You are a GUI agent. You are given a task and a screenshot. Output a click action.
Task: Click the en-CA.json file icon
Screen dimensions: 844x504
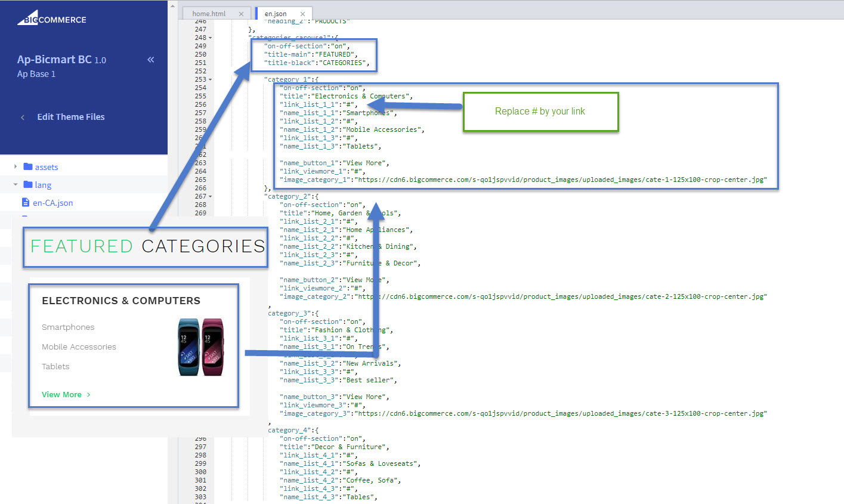pos(26,203)
